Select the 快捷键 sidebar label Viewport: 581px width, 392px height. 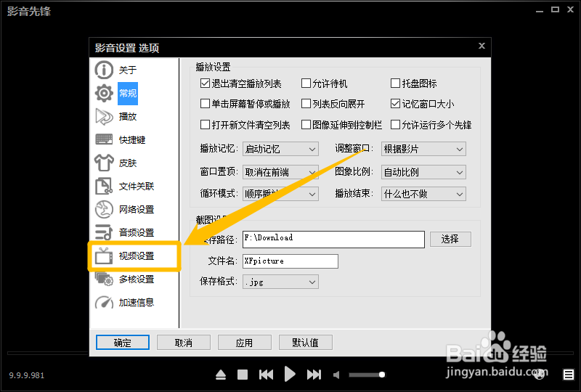coord(132,139)
